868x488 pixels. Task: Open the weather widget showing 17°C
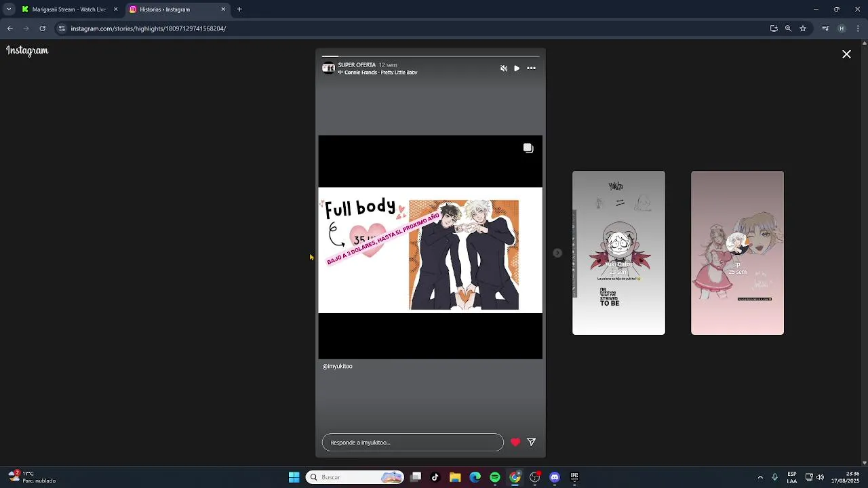click(x=31, y=477)
